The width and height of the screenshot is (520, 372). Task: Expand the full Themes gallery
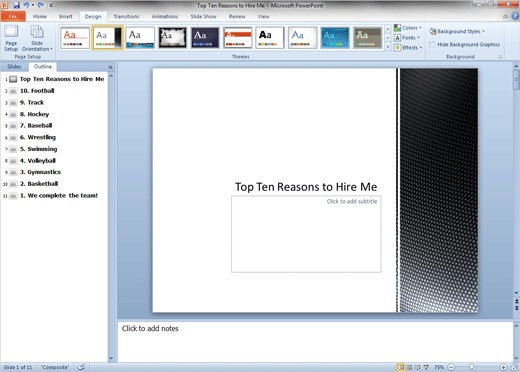coord(388,47)
